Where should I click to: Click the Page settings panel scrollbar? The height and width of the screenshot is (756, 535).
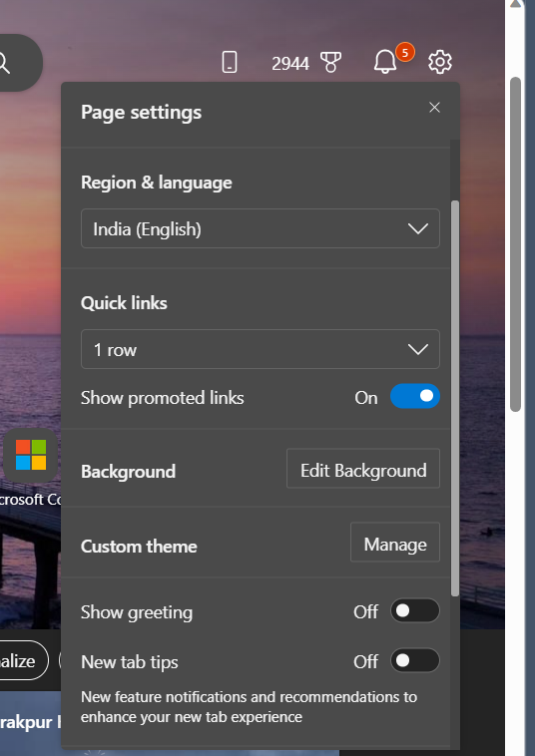(455, 399)
